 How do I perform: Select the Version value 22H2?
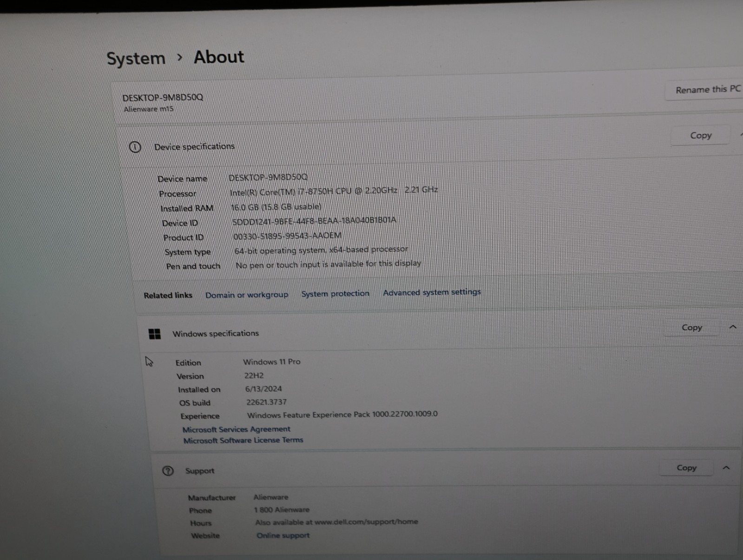[254, 376]
